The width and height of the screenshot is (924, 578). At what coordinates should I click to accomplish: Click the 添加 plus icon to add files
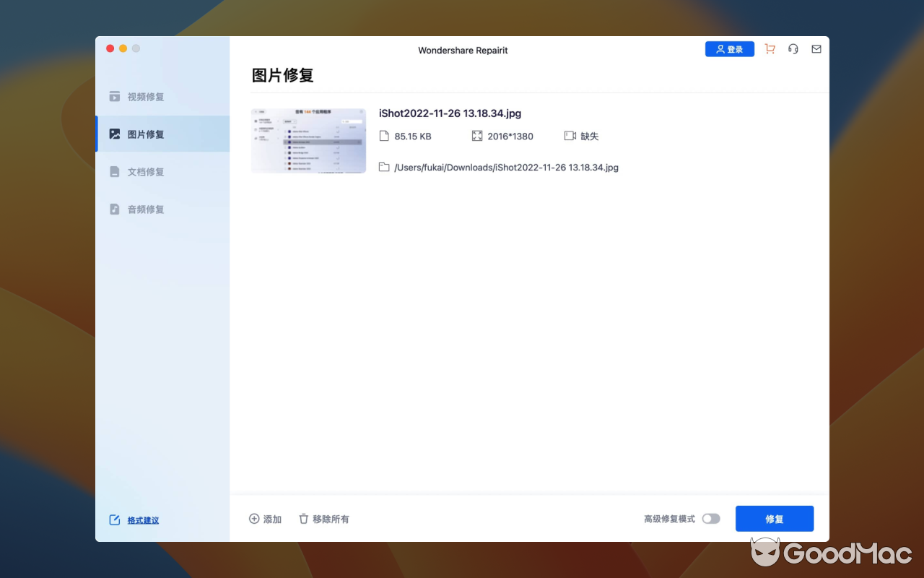tap(254, 518)
